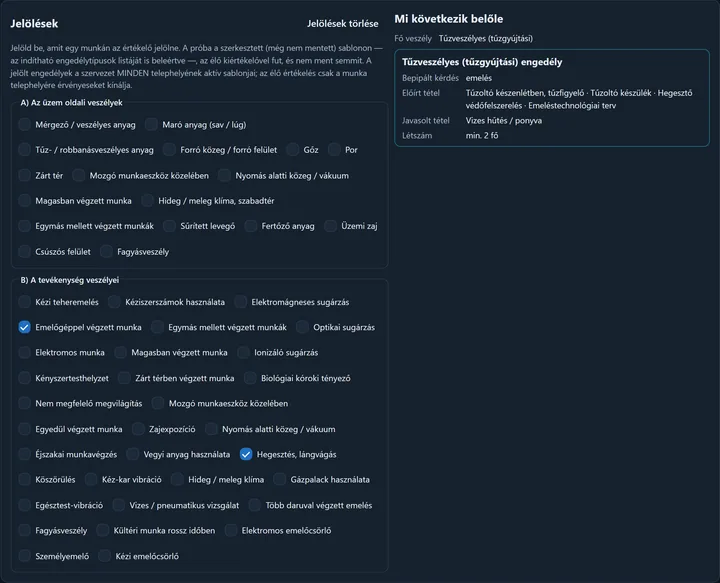
Task: Tick Hideg / meleg klíma, szabadtér checkbox
Action: point(147,201)
